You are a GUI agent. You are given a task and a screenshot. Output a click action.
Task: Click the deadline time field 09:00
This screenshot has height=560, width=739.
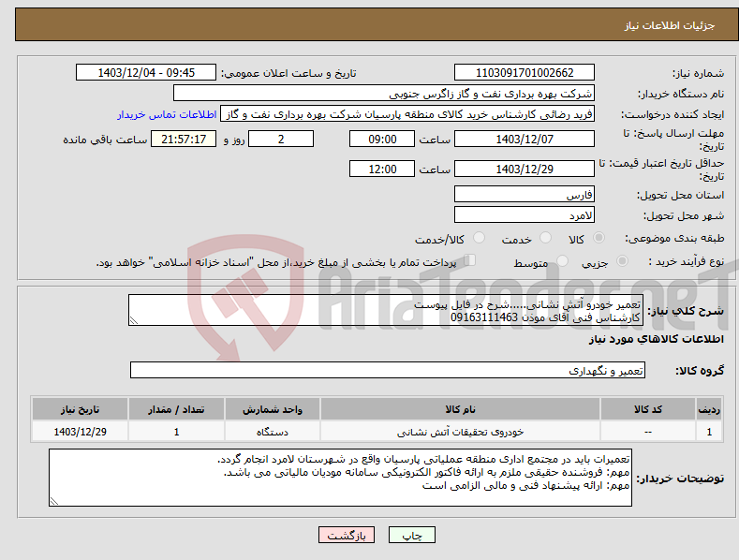382,139
